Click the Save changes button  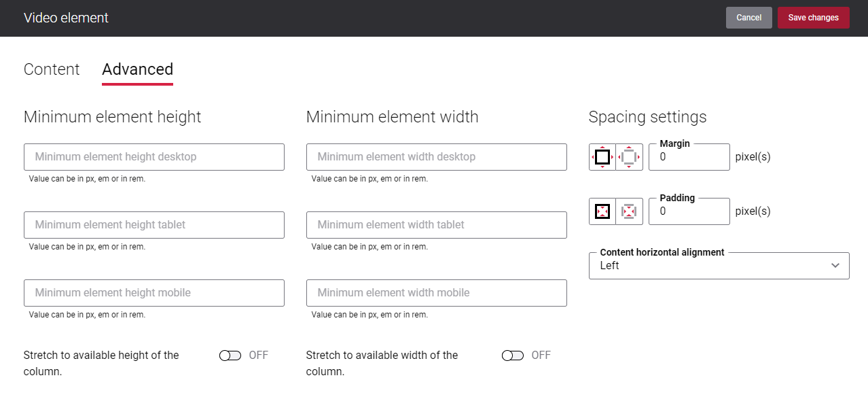[x=814, y=18]
